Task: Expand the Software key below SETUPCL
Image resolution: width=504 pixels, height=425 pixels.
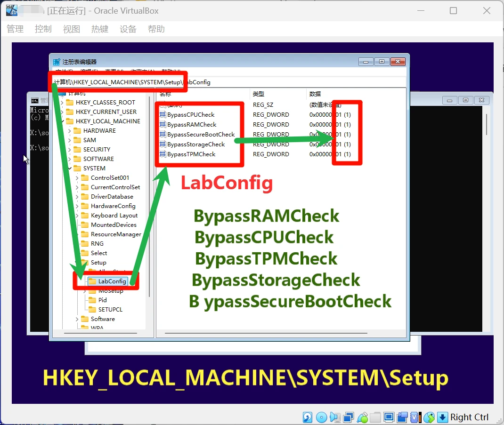Action: click(x=77, y=319)
